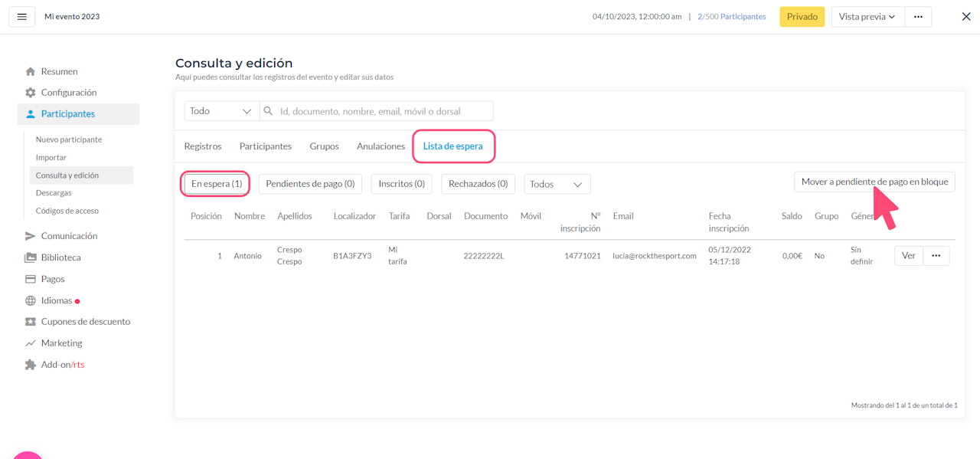The image size is (980, 459).
Task: Filter by Rechazados (0)
Action: point(479,184)
